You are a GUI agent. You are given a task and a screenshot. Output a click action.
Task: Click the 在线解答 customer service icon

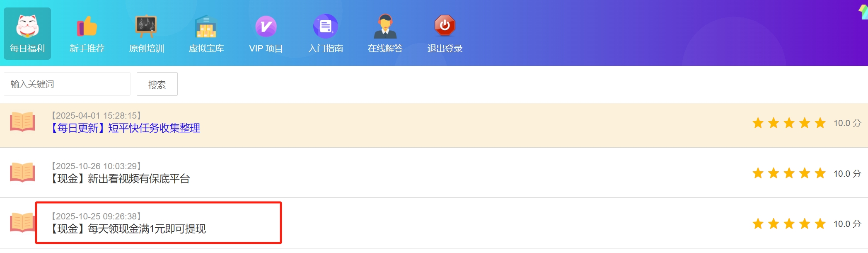tap(385, 26)
